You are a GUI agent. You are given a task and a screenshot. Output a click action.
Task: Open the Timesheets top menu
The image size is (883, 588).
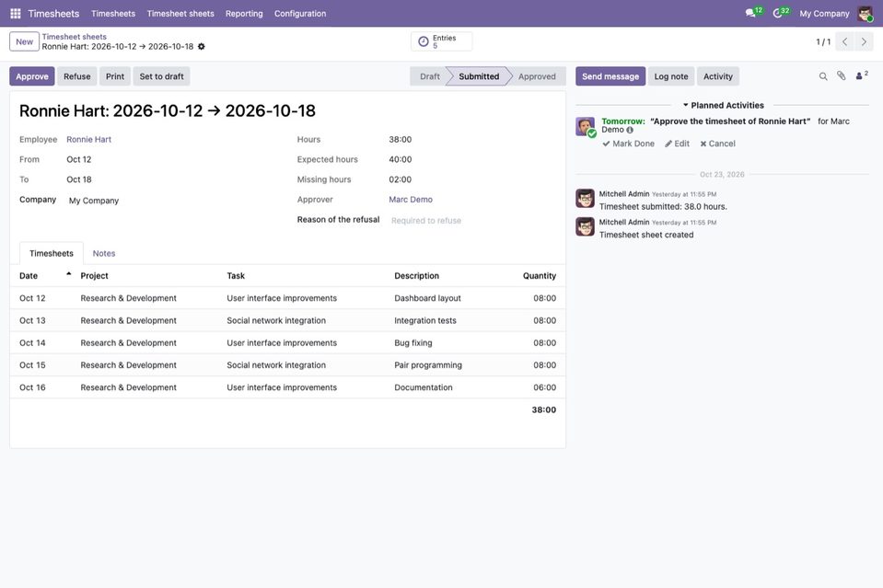pyautogui.click(x=113, y=14)
